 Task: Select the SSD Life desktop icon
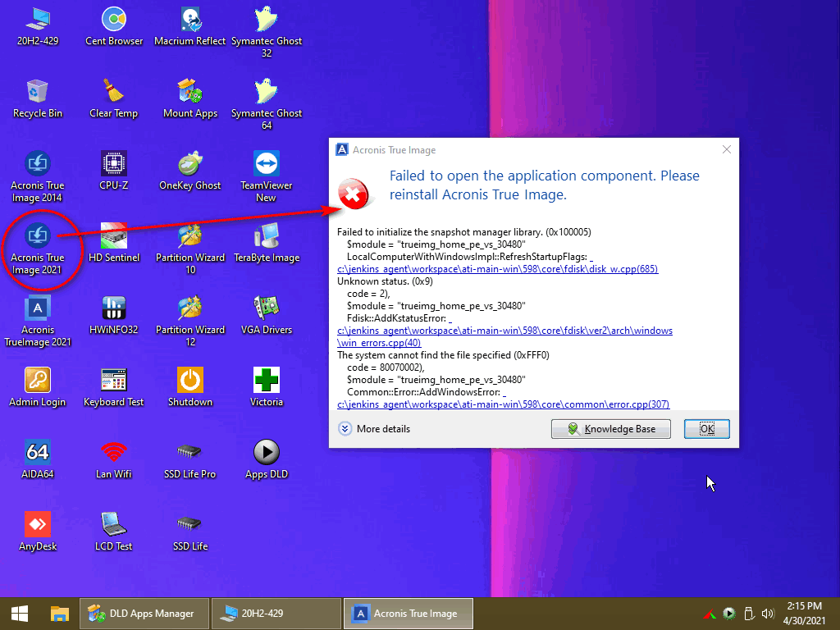(190, 532)
